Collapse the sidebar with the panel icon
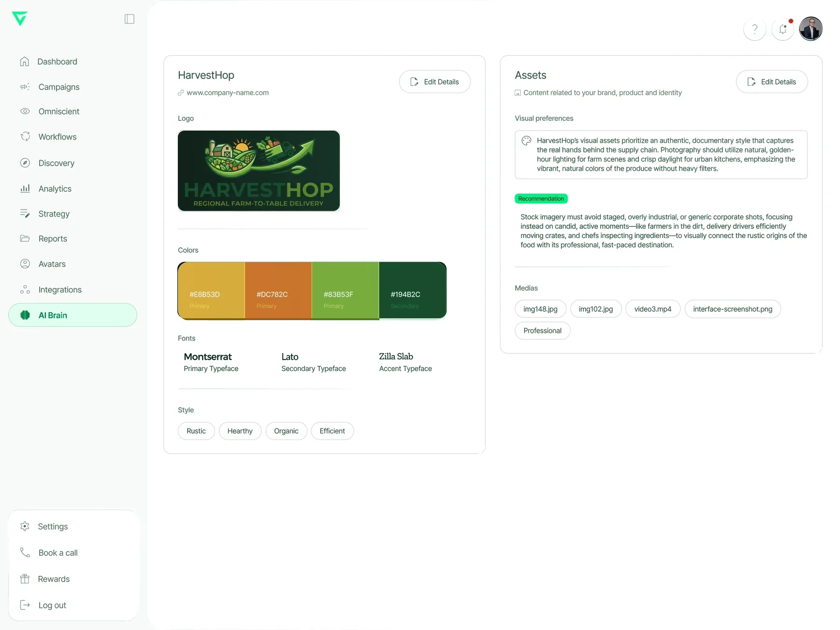The height and width of the screenshot is (630, 840). click(130, 19)
